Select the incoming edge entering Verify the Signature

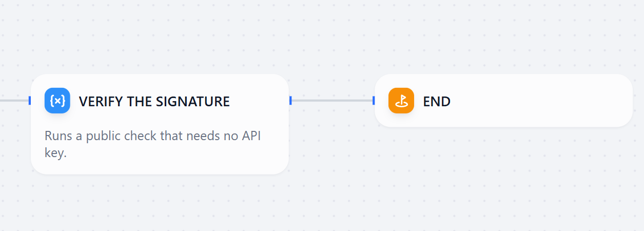[14, 101]
